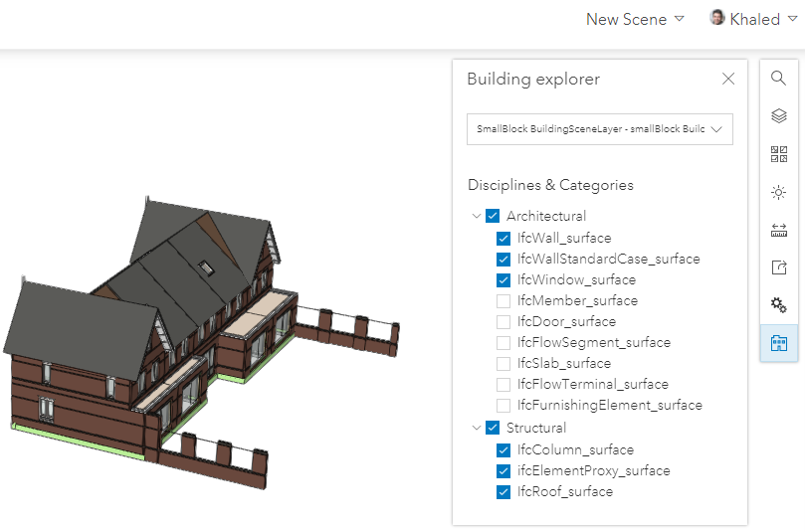
Task: Open the Daylight sun icon
Action: click(778, 192)
